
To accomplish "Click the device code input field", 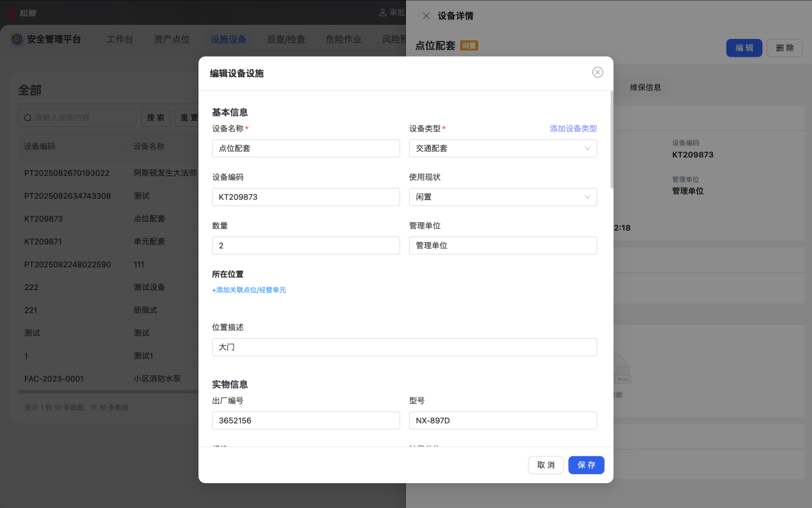I will click(306, 197).
